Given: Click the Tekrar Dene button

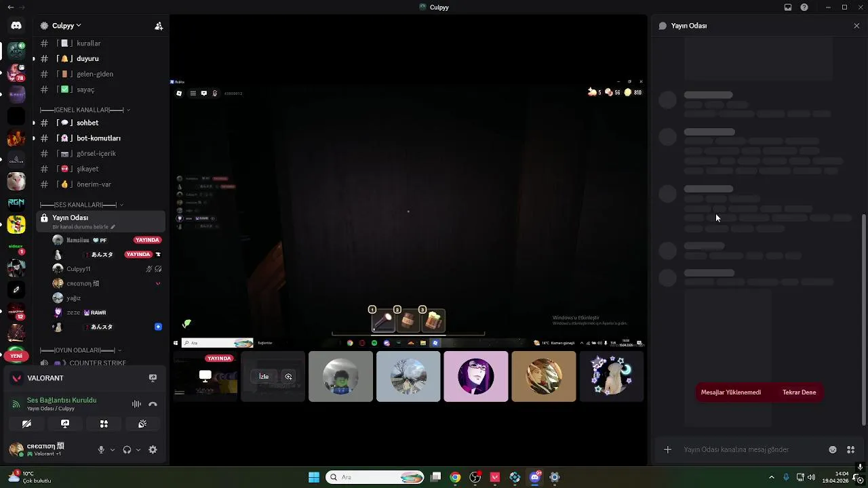Looking at the screenshot, I should (799, 392).
